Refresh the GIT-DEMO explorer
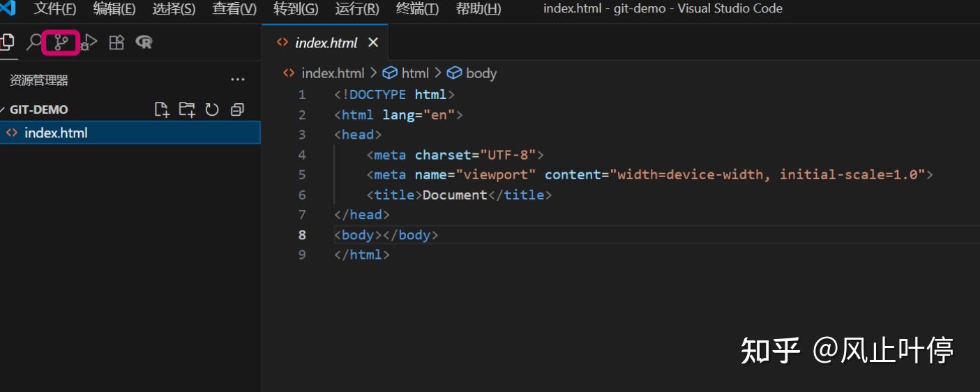Viewport: 980px width, 392px height. 212,110
